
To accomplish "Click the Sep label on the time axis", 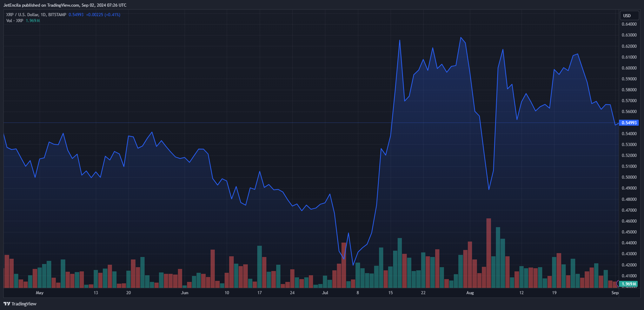I will click(615, 293).
